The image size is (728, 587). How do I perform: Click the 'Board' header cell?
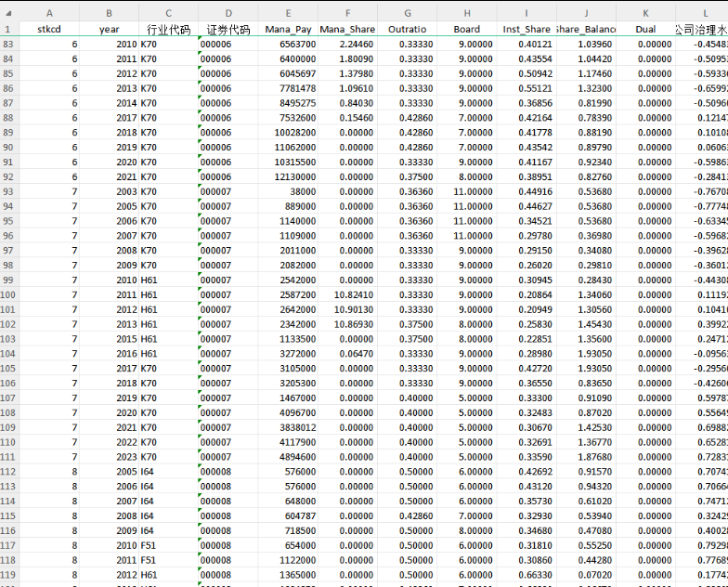click(x=467, y=30)
